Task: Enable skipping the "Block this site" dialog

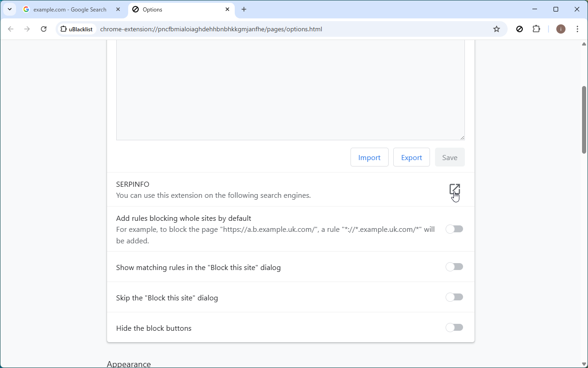Action: [454, 297]
